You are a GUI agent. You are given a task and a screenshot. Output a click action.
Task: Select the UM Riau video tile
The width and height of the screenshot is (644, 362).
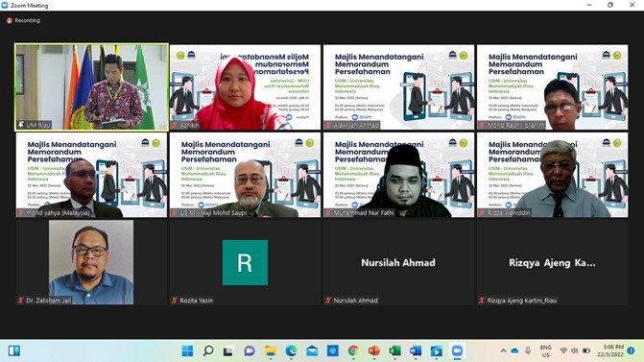[x=91, y=87]
